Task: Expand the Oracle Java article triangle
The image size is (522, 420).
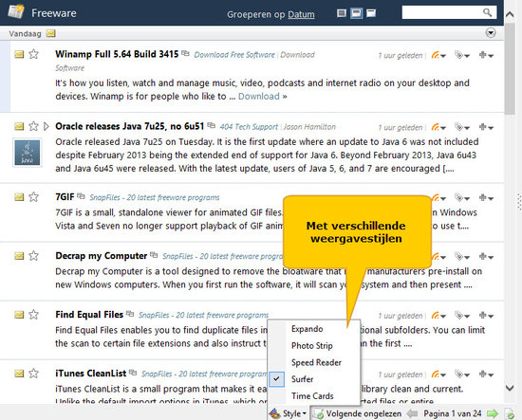Action: click(47, 126)
